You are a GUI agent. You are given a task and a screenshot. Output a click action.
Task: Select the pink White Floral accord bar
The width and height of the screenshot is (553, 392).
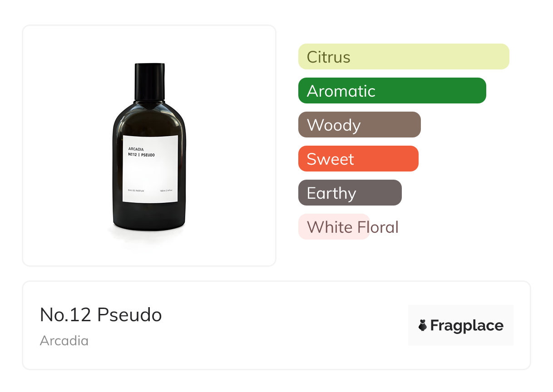point(333,227)
